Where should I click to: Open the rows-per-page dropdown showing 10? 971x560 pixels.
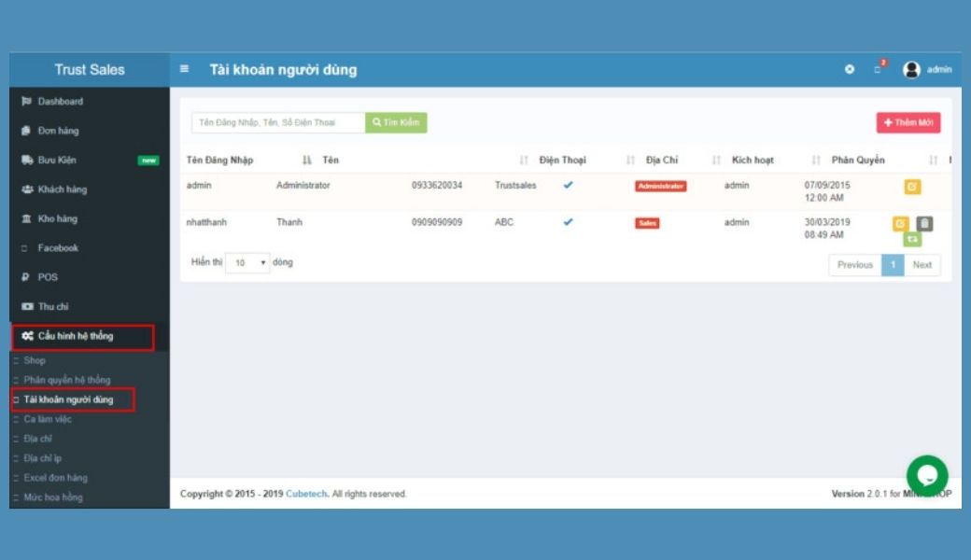(x=247, y=263)
